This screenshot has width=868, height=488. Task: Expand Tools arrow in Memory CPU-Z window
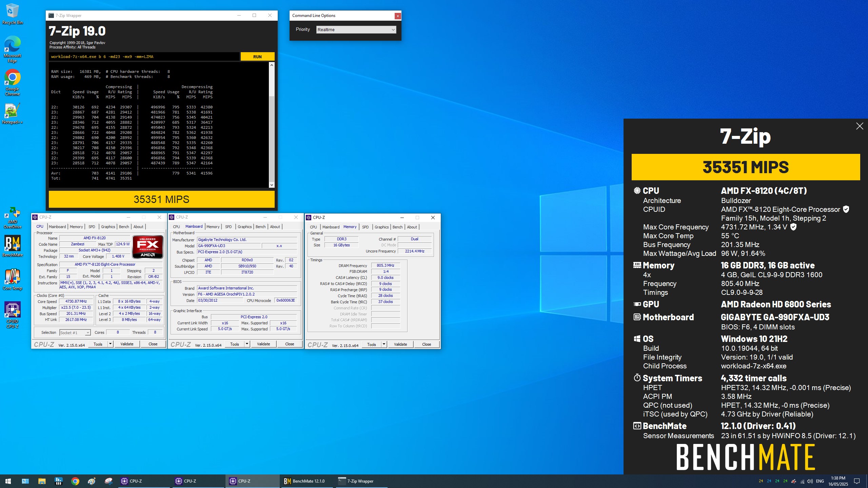(x=384, y=344)
